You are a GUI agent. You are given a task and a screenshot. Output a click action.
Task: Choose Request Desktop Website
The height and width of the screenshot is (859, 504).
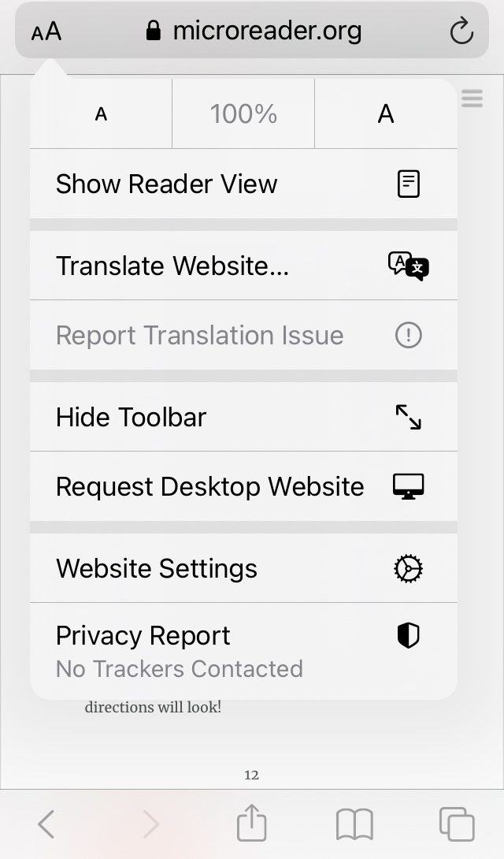[243, 486]
